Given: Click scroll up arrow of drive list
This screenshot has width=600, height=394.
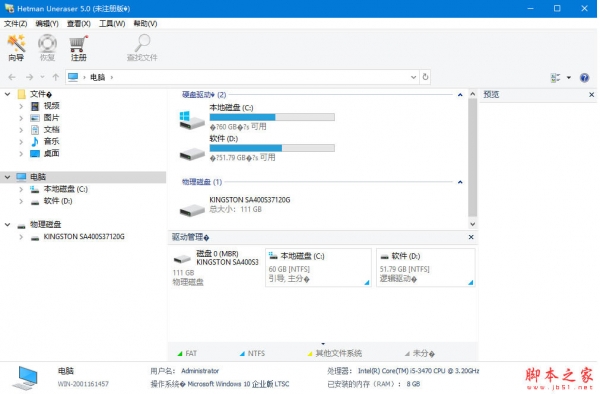Looking at the screenshot, I should tap(473, 94).
